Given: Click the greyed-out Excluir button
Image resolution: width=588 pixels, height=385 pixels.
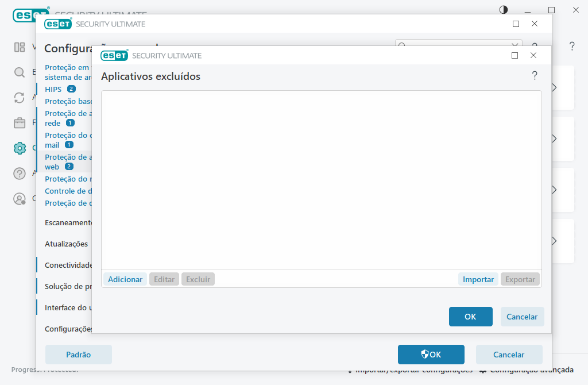Looking at the screenshot, I should point(198,279).
